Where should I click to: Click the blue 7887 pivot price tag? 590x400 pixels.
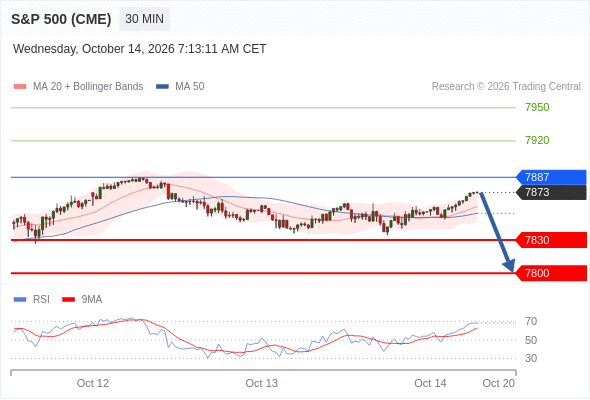551,177
